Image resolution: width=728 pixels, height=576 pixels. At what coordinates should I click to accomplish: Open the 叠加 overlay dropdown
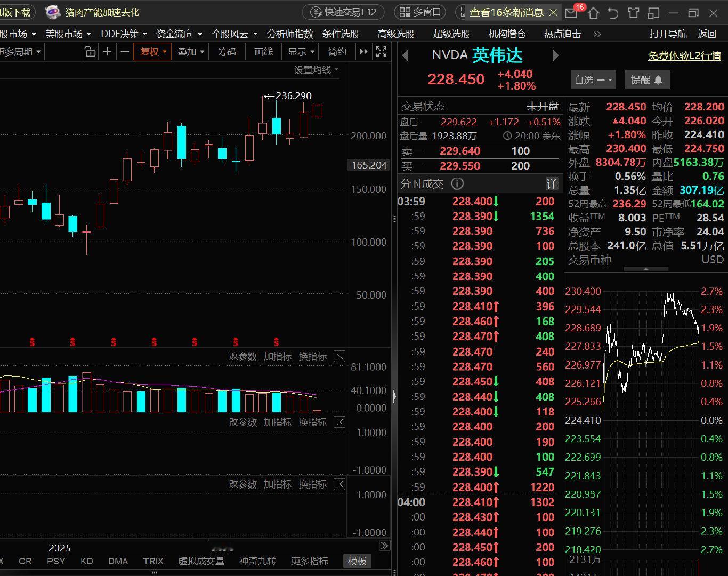tap(191, 52)
